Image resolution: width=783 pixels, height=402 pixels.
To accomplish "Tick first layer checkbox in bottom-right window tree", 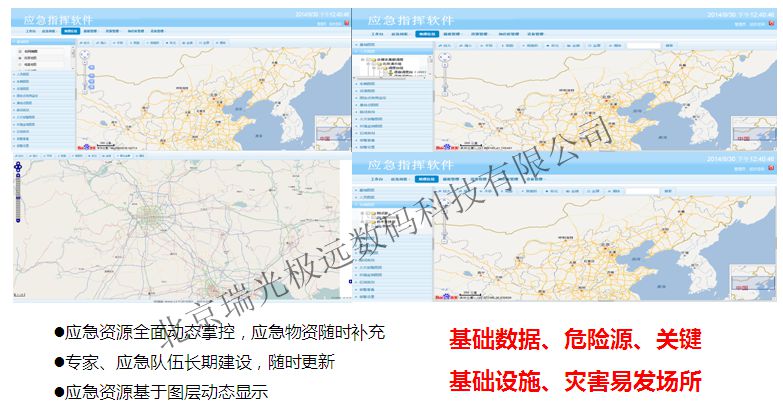I will point(369,213).
